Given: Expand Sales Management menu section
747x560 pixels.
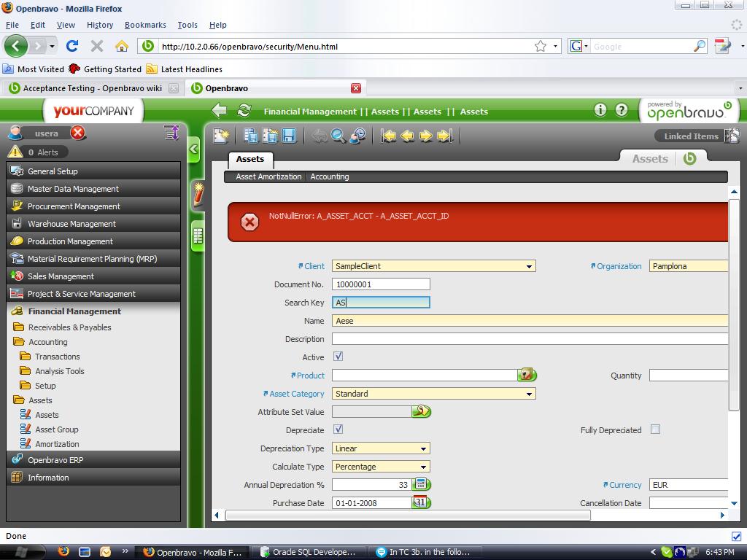Looking at the screenshot, I should (93, 276).
